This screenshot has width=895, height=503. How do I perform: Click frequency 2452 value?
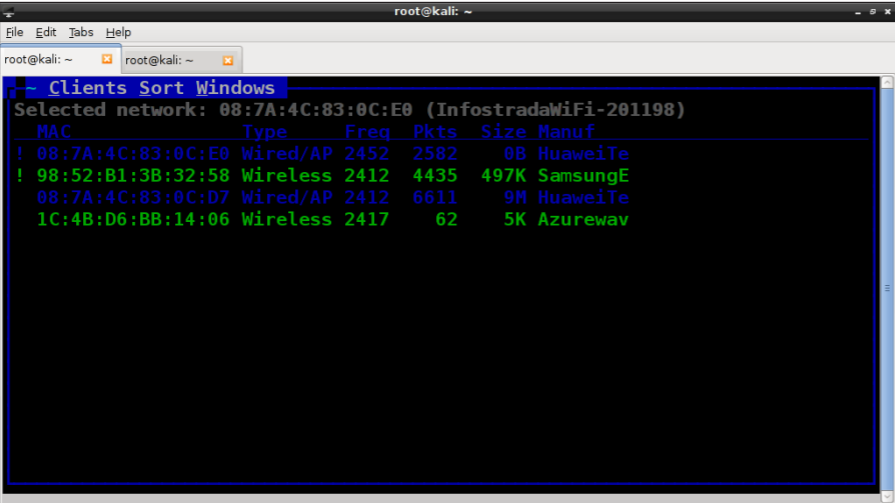pos(366,154)
